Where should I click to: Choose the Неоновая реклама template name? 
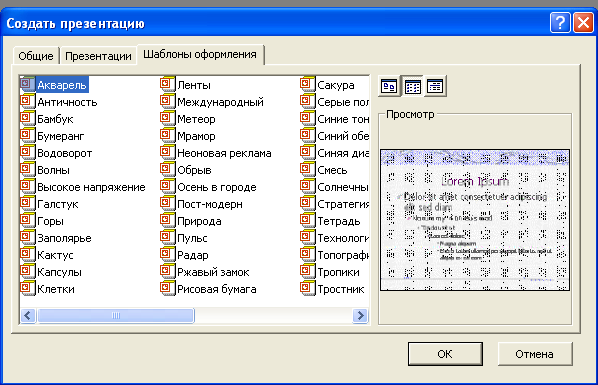click(x=224, y=153)
